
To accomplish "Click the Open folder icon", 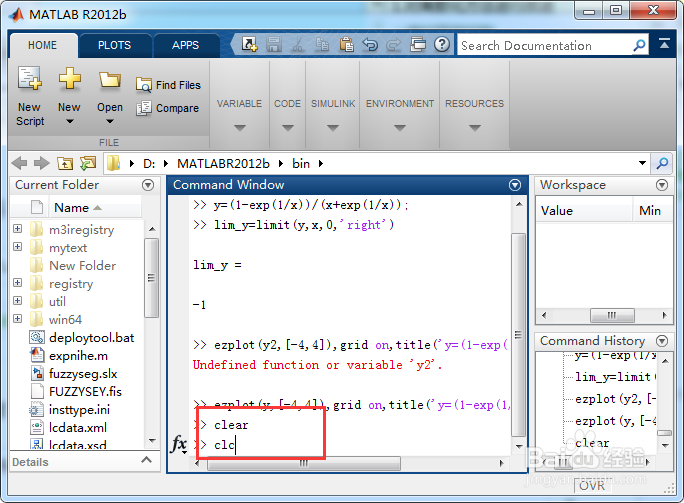I will point(109,80).
